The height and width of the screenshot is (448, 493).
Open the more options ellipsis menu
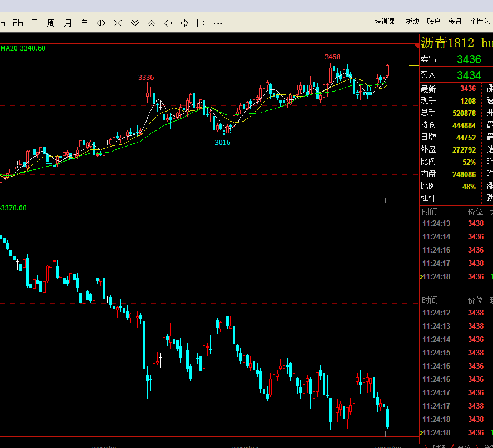(x=218, y=23)
